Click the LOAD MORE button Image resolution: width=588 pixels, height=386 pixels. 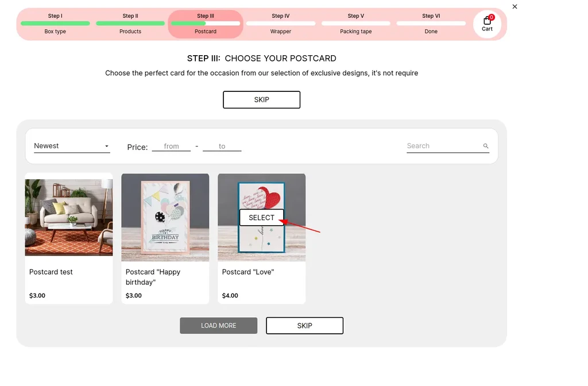(x=219, y=326)
